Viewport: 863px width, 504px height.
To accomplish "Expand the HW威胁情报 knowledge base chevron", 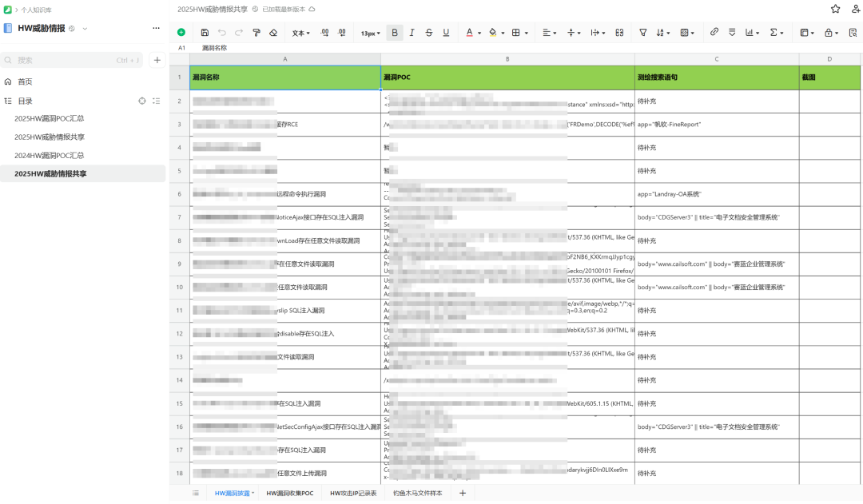I will [x=85, y=29].
